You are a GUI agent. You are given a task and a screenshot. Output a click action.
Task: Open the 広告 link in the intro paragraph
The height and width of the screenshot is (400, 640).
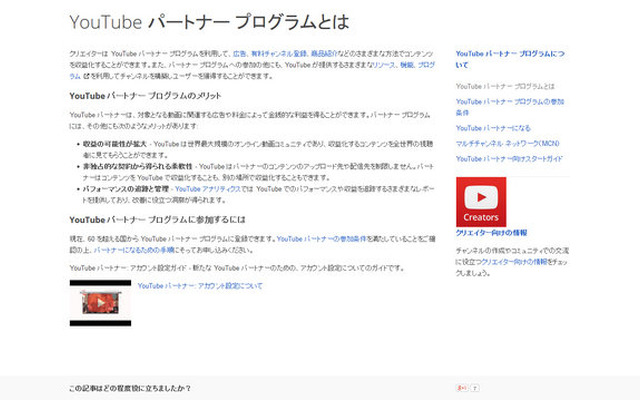(x=240, y=53)
